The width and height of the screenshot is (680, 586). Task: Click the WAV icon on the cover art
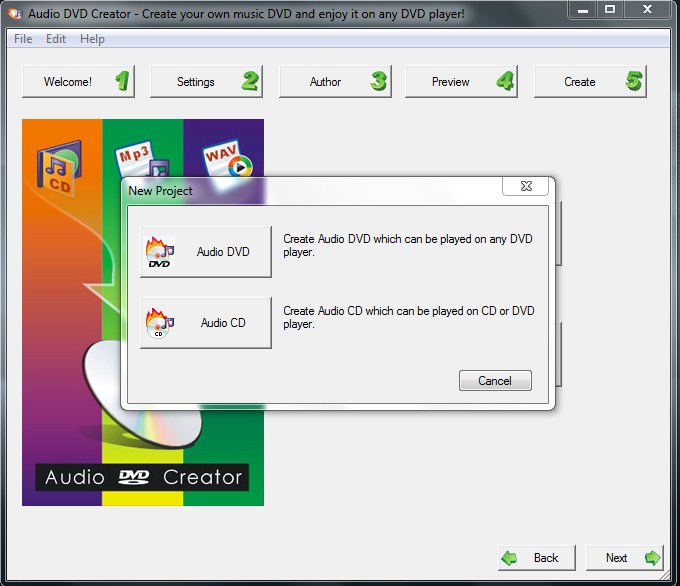click(x=226, y=160)
